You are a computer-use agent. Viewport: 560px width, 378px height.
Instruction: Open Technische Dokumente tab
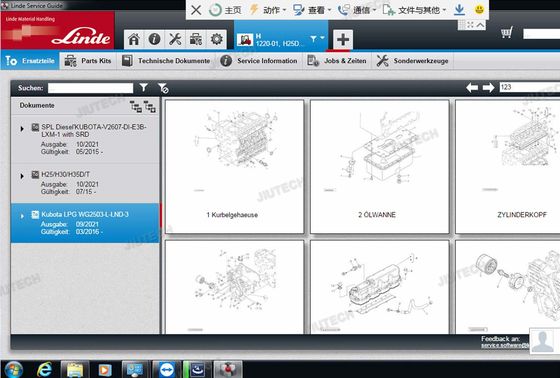[x=166, y=61]
